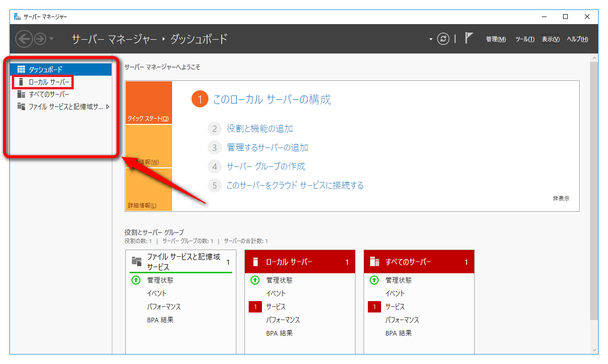Click the forward navigation arrow
608x364 pixels.
40,39
